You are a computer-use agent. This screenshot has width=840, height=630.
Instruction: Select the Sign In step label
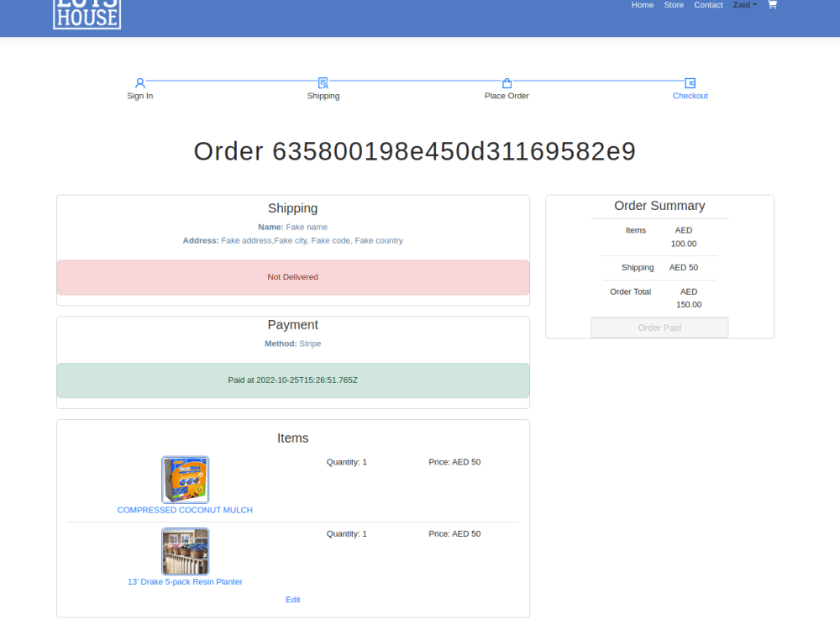139,96
